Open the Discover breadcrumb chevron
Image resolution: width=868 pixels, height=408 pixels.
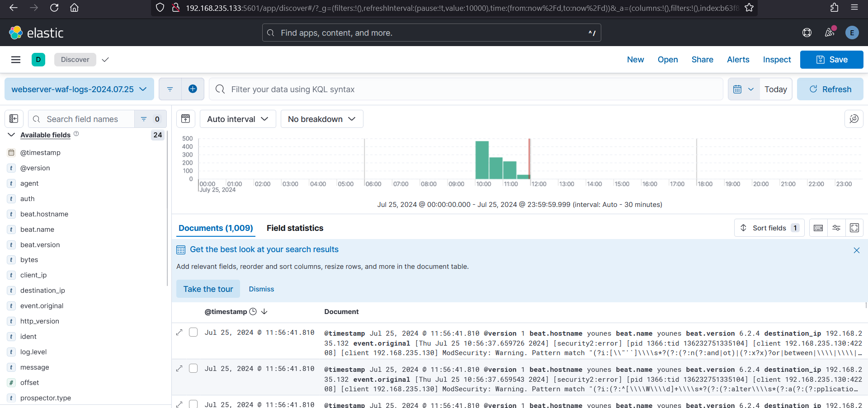point(105,60)
